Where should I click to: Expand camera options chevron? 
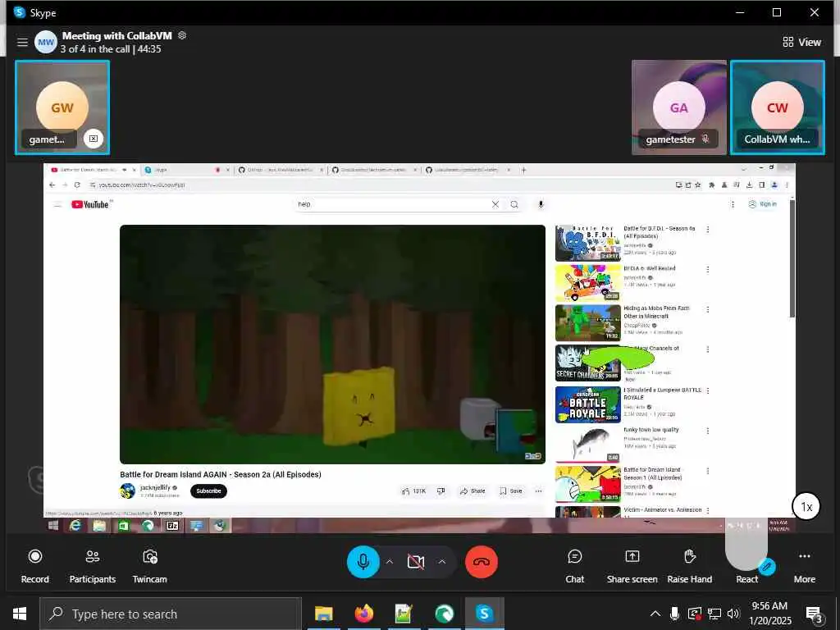(x=442, y=561)
